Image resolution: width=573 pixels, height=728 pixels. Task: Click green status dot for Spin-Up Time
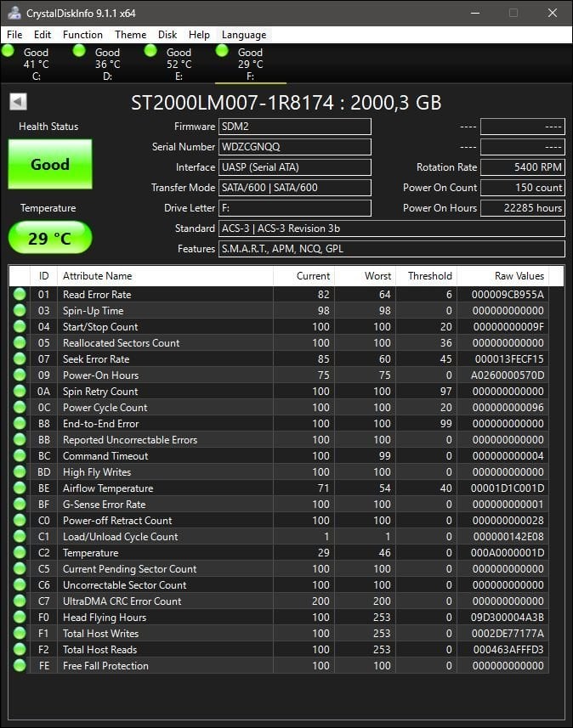tap(20, 311)
